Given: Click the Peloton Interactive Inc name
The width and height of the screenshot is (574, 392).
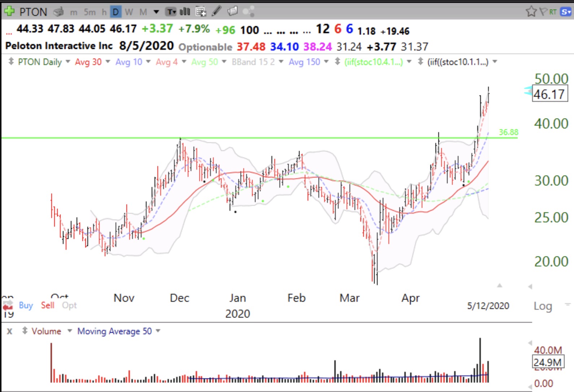Looking at the screenshot, I should tap(59, 46).
